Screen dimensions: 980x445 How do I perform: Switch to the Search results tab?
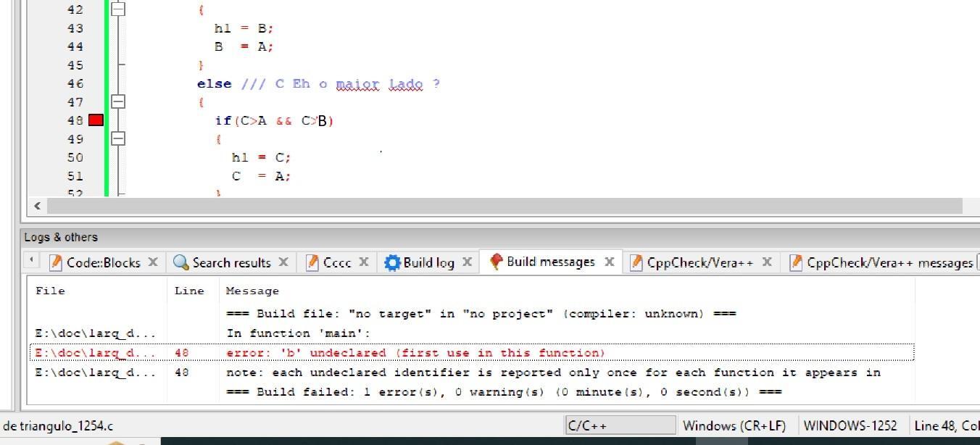223,262
